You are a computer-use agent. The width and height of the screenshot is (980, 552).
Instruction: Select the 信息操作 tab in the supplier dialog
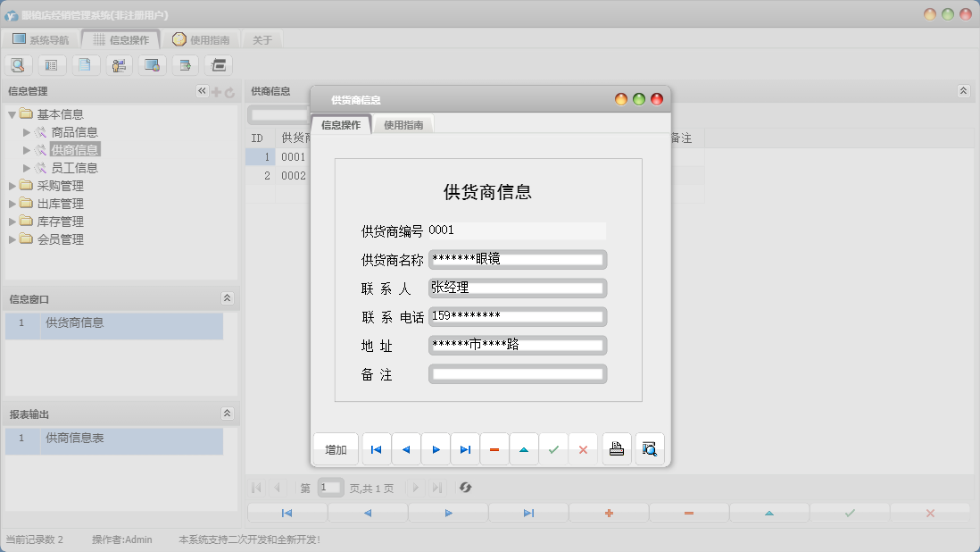(341, 125)
